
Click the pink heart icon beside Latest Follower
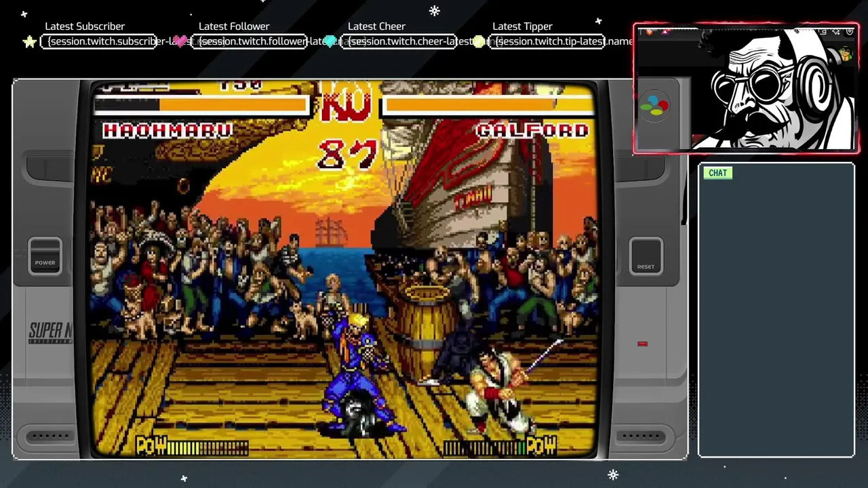180,41
